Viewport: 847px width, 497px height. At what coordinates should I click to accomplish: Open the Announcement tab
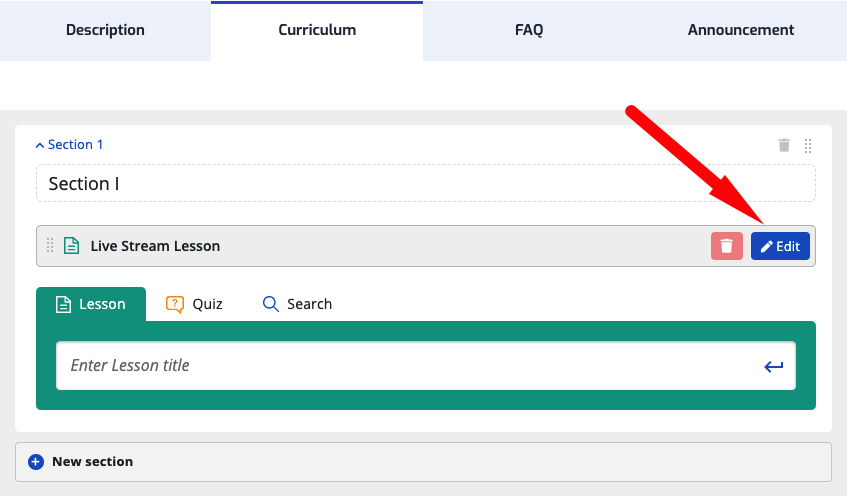741,30
